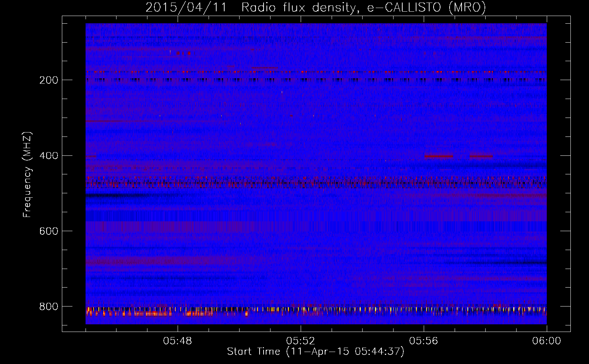The width and height of the screenshot is (589, 364).
Task: Click the 06:00 time tick label
Action: (x=546, y=341)
